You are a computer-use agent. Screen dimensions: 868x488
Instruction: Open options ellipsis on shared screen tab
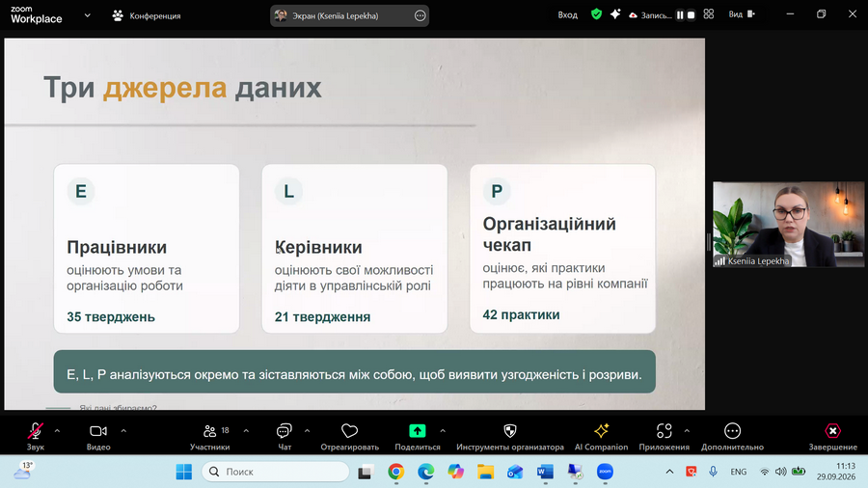[420, 15]
